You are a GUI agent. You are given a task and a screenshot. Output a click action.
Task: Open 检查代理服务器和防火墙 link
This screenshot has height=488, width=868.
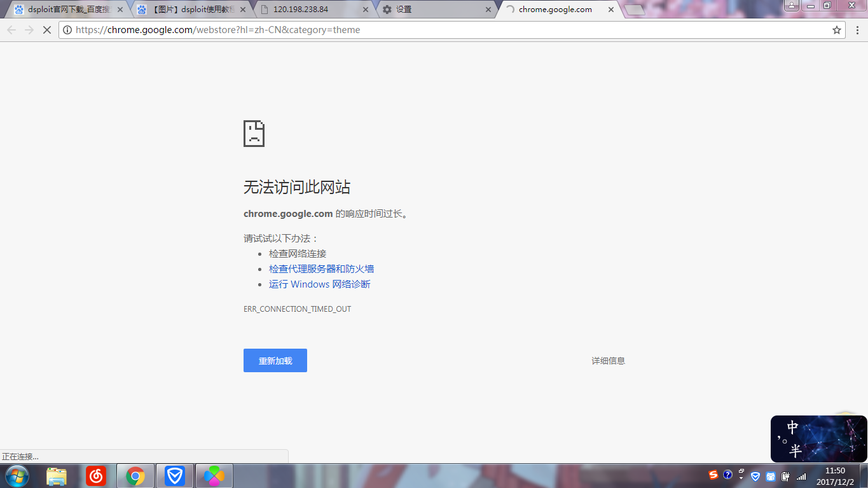[321, 268]
